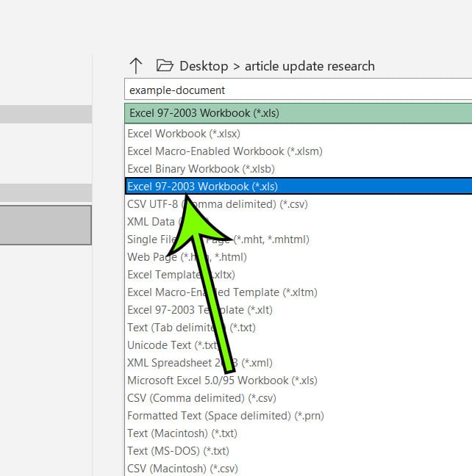Select Excel Macro-Enabled Template (*.xltm)

pyautogui.click(x=298, y=292)
